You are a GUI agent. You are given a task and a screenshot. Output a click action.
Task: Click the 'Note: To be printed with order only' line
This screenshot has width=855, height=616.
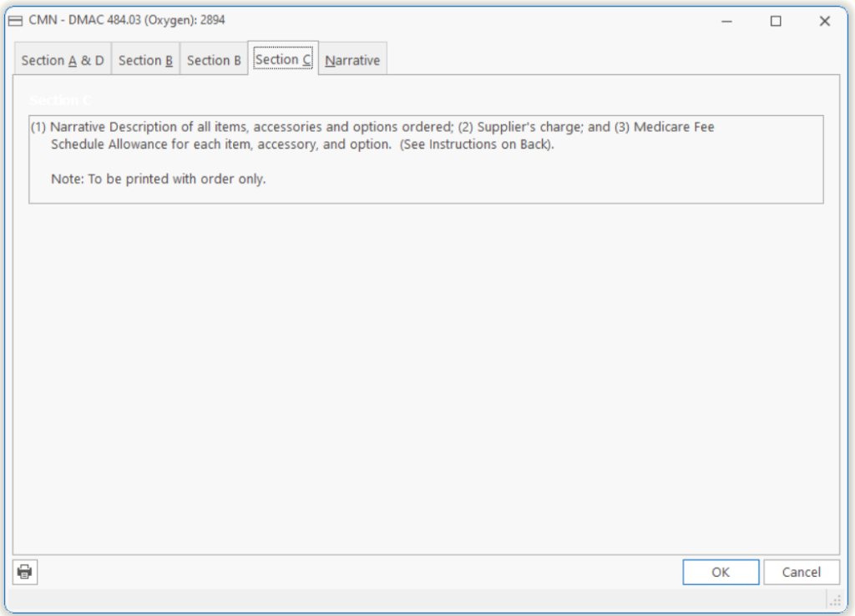[158, 179]
